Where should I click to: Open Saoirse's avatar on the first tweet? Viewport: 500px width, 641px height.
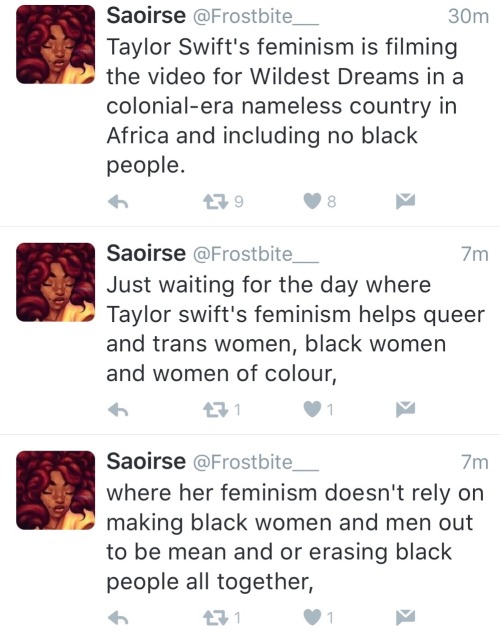pos(56,45)
